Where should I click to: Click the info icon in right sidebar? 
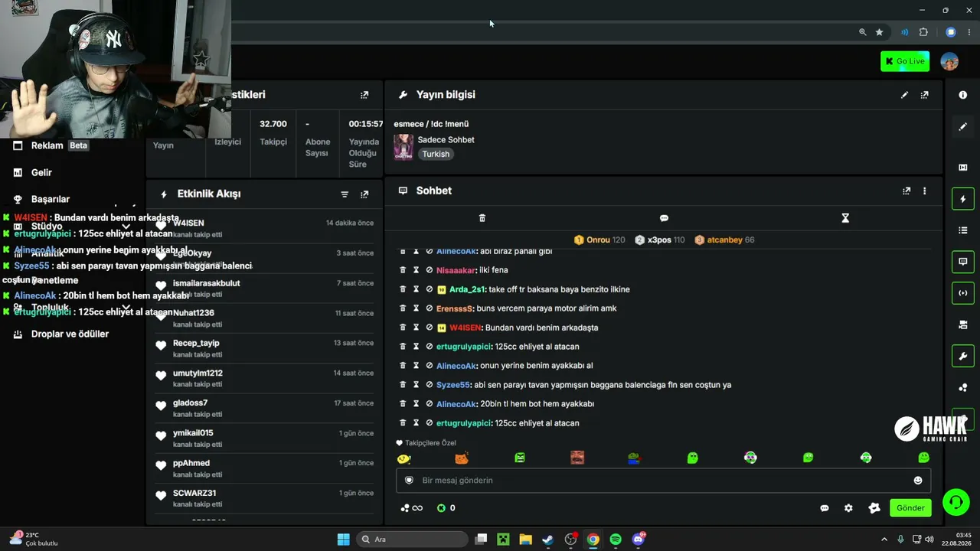coord(963,95)
